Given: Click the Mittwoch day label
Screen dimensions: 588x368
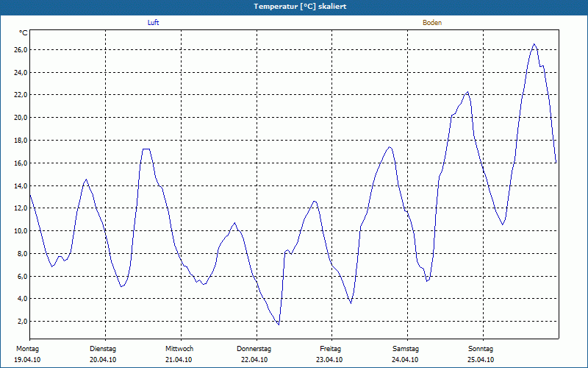Looking at the screenshot, I should pyautogui.click(x=179, y=349).
